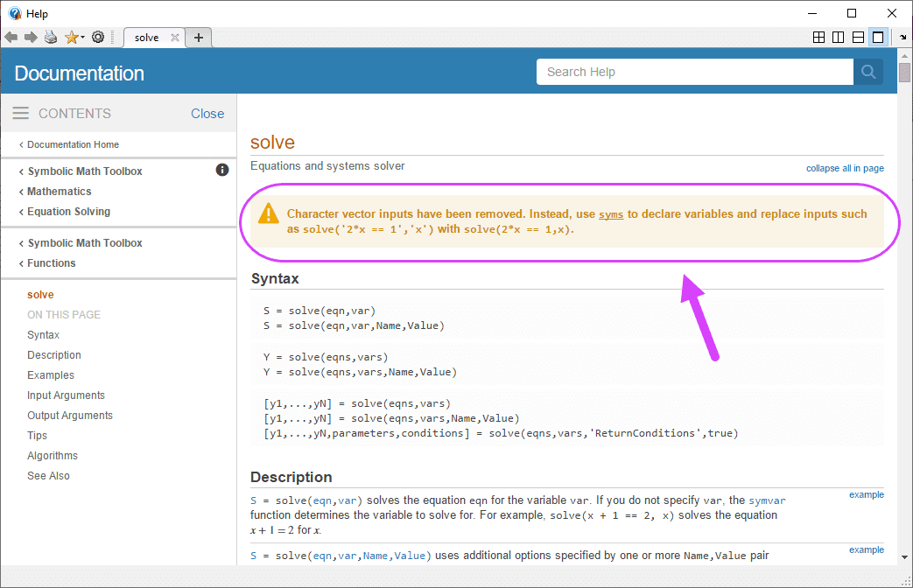Print the page using the printer icon
The image size is (913, 588).
(x=52, y=38)
